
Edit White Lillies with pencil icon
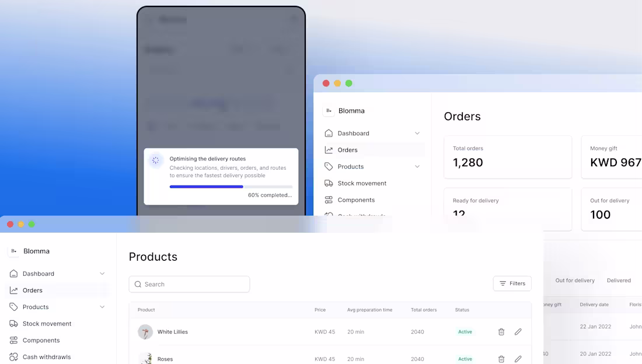tap(518, 332)
